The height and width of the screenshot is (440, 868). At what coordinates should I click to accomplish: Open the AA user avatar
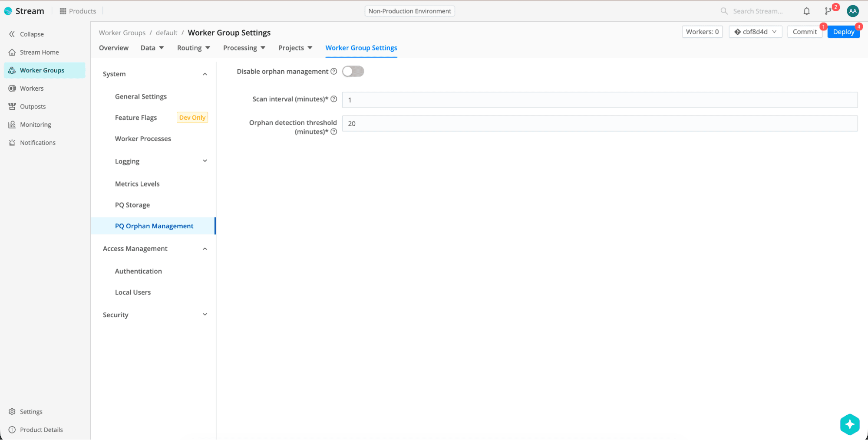pyautogui.click(x=852, y=11)
